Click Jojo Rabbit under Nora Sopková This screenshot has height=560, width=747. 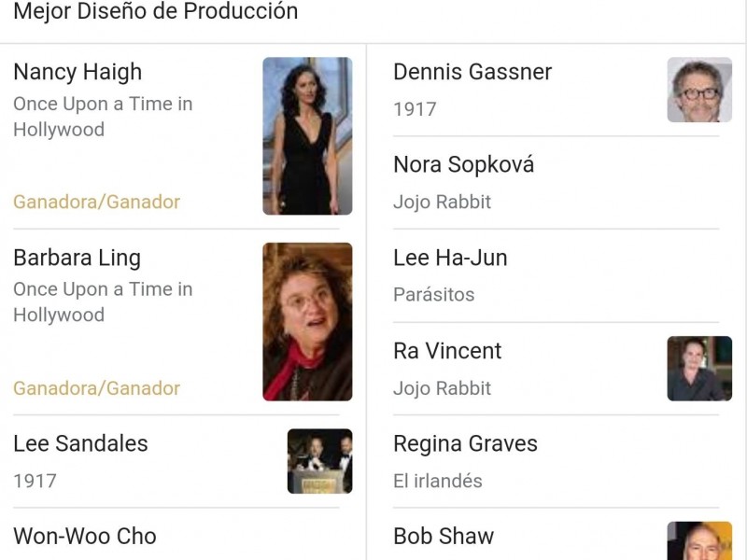[442, 202]
